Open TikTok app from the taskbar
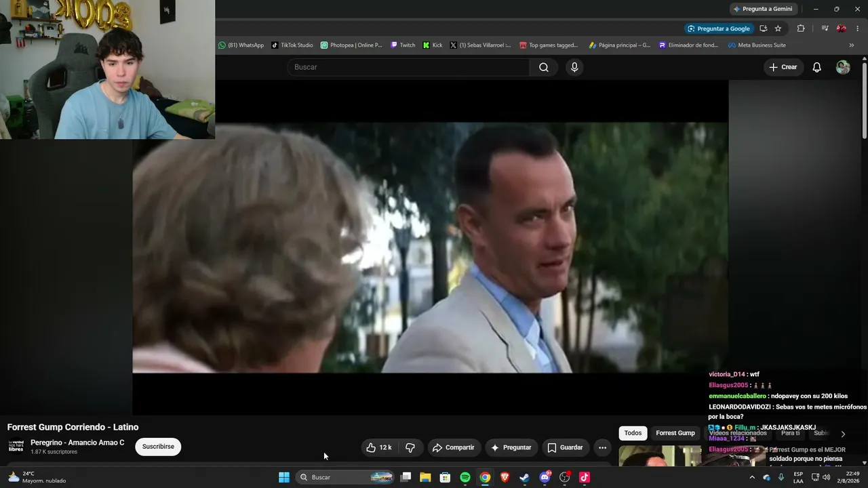The image size is (868, 488). 585,477
